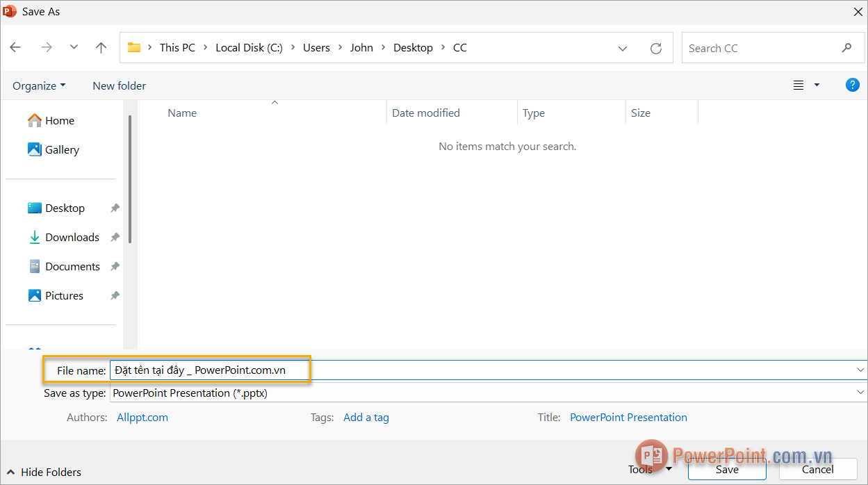Click the Allppt.com authors link
Screen dimensions: 868x485
(142, 417)
